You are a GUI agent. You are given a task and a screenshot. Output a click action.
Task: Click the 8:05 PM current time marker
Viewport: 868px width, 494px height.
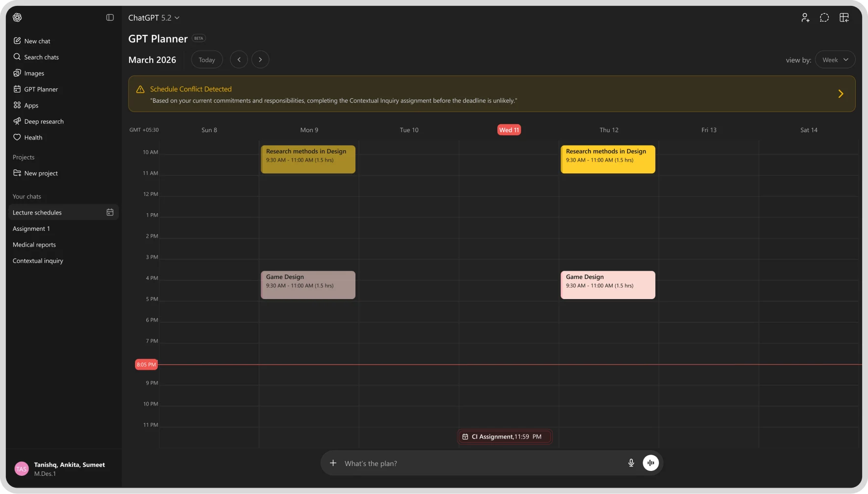pos(146,365)
